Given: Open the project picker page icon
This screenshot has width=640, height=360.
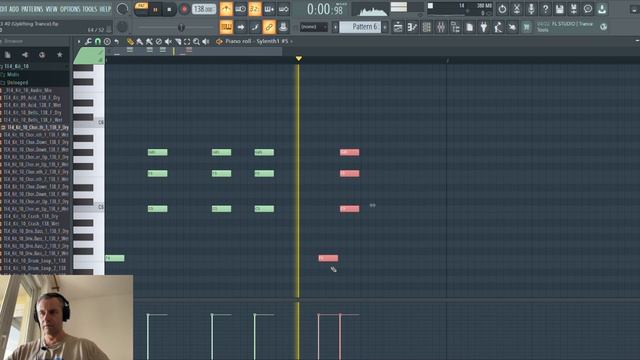Looking at the screenshot, I should [469, 27].
